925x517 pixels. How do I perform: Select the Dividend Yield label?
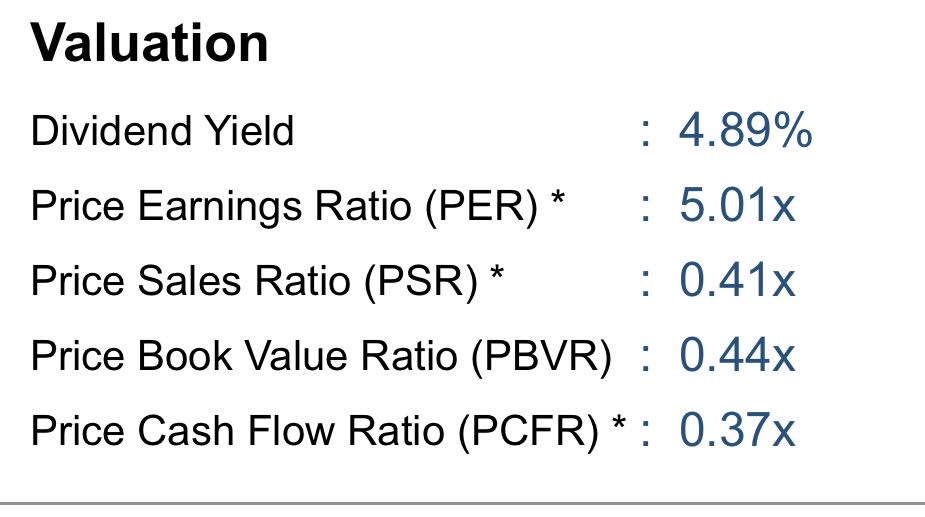pyautogui.click(x=162, y=131)
